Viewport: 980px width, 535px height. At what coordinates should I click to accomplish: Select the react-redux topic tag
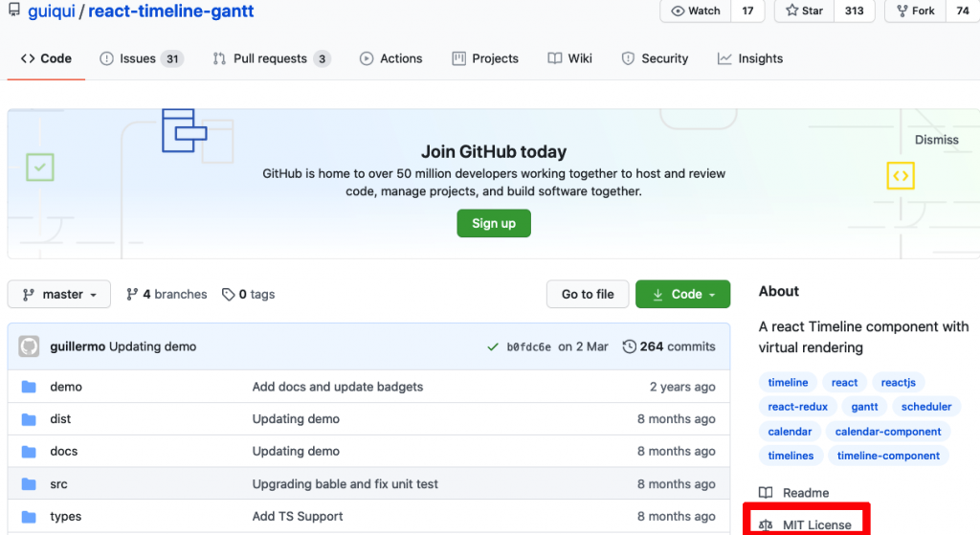(x=797, y=407)
